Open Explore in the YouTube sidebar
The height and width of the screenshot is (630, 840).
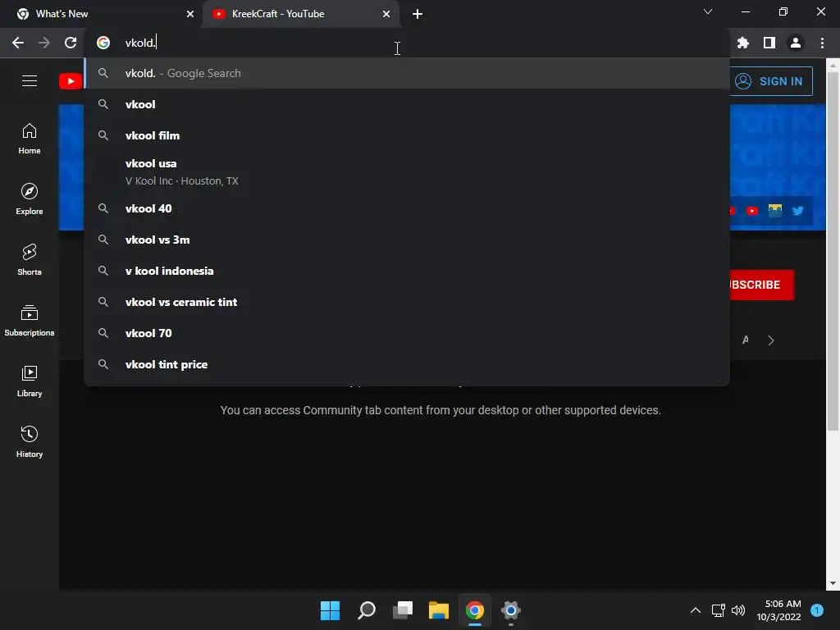click(x=30, y=199)
